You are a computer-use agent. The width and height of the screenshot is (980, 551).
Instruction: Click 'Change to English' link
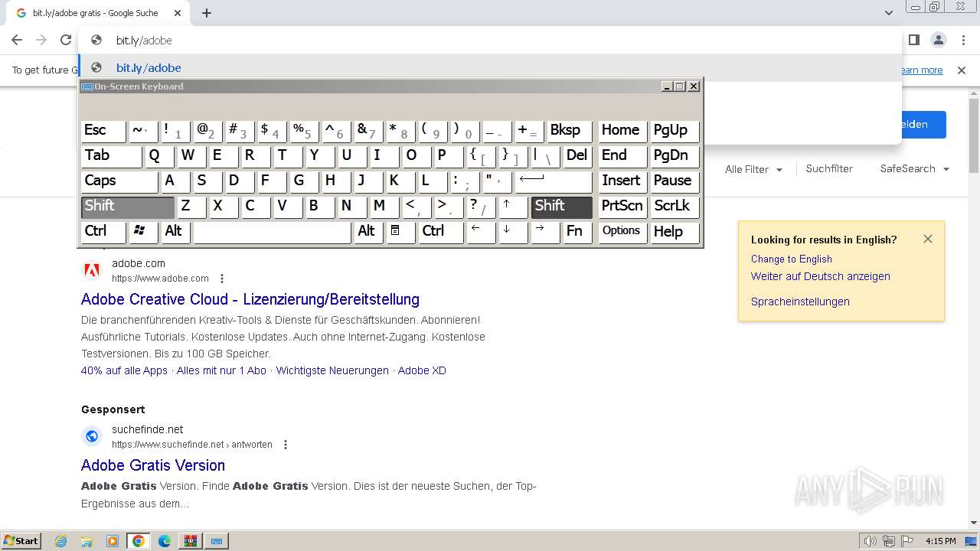pyautogui.click(x=792, y=259)
